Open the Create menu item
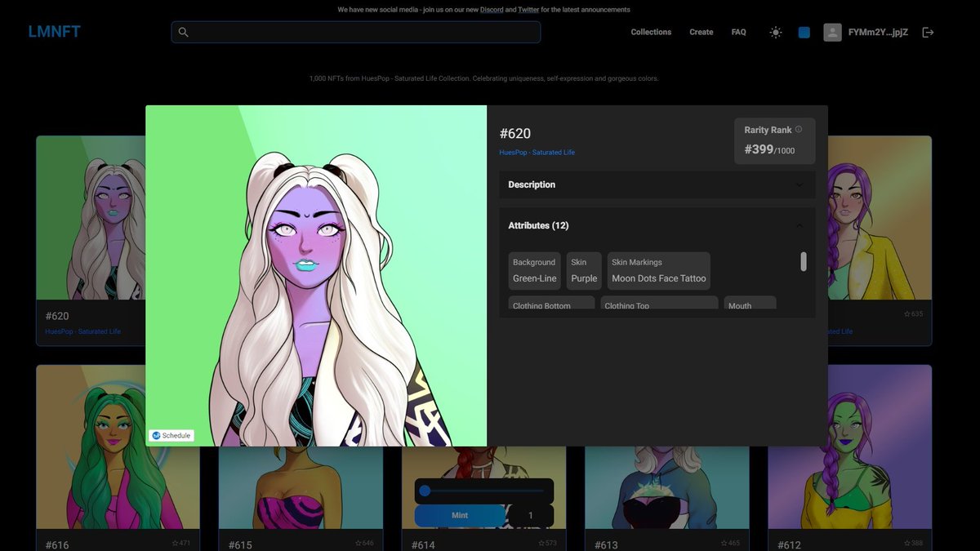This screenshot has height=551, width=980. (x=702, y=32)
